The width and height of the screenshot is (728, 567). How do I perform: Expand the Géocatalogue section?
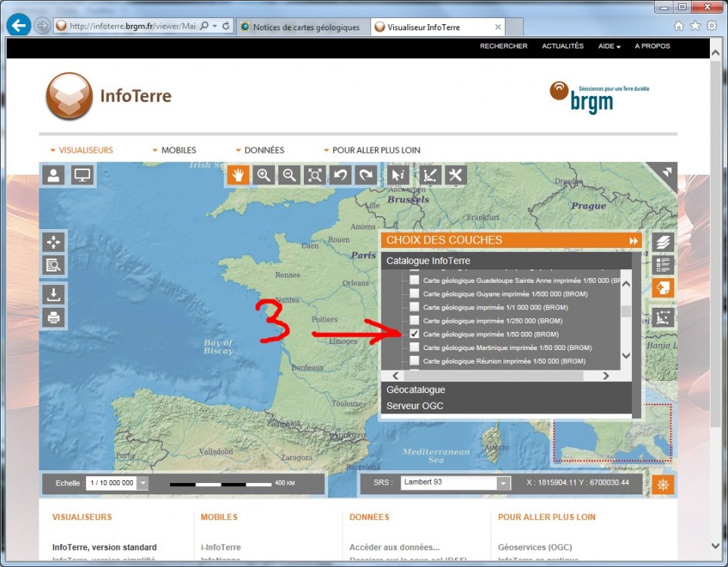(x=416, y=390)
